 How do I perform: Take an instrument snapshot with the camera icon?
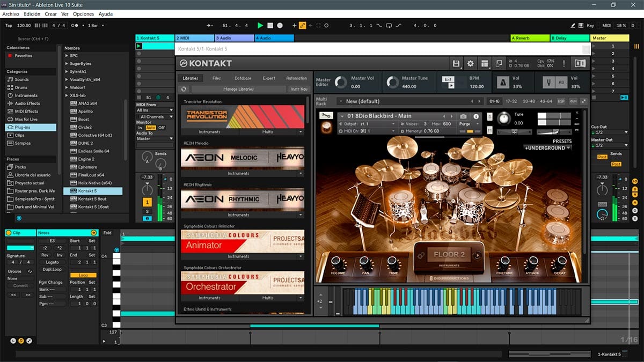(x=464, y=116)
